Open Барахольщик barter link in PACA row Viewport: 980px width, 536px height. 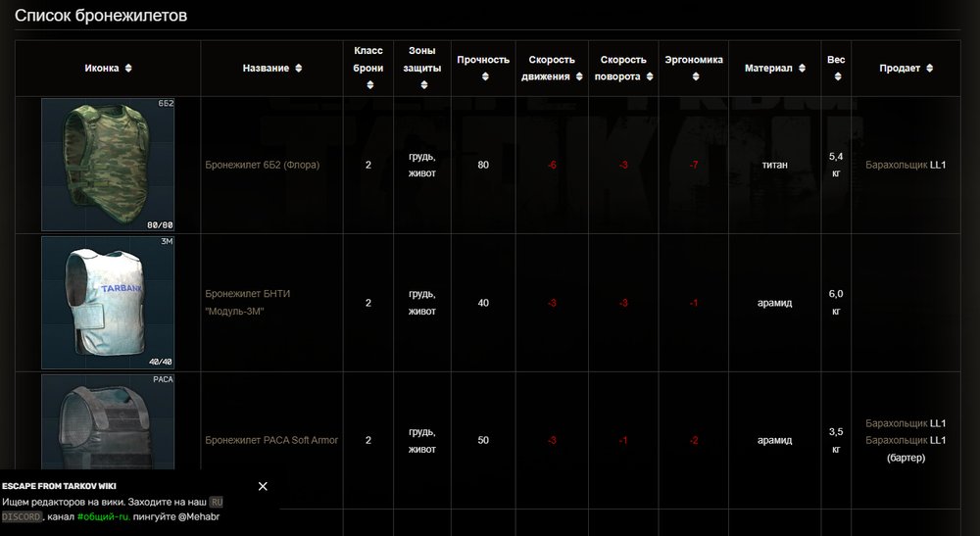[x=897, y=440]
